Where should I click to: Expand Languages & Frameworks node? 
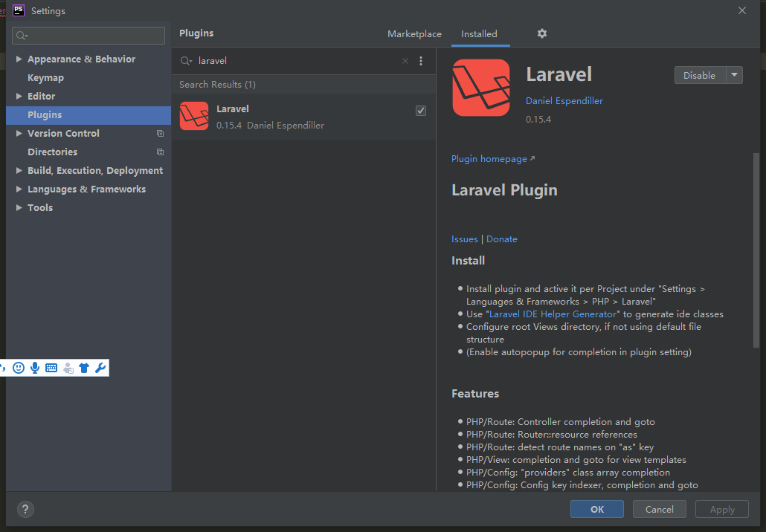click(19, 189)
